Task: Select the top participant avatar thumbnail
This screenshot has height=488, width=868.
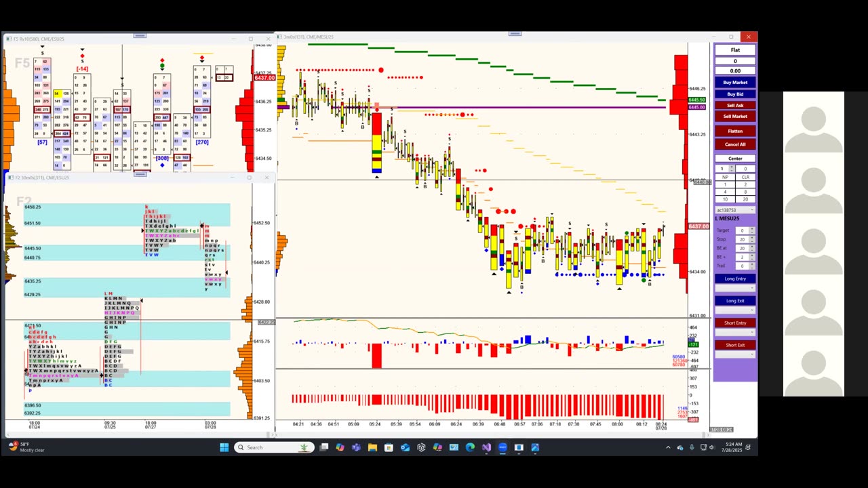Action: pos(813,123)
